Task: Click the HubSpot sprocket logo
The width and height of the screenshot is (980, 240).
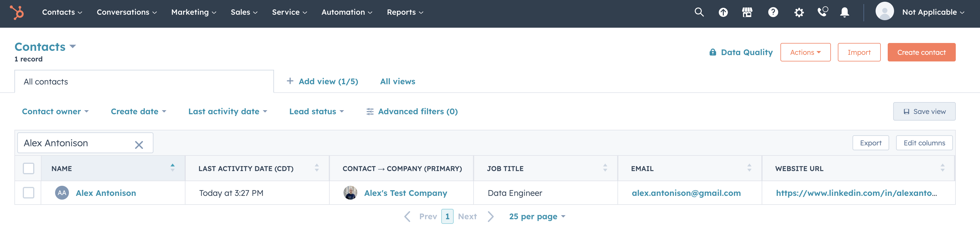Action: pyautogui.click(x=17, y=12)
